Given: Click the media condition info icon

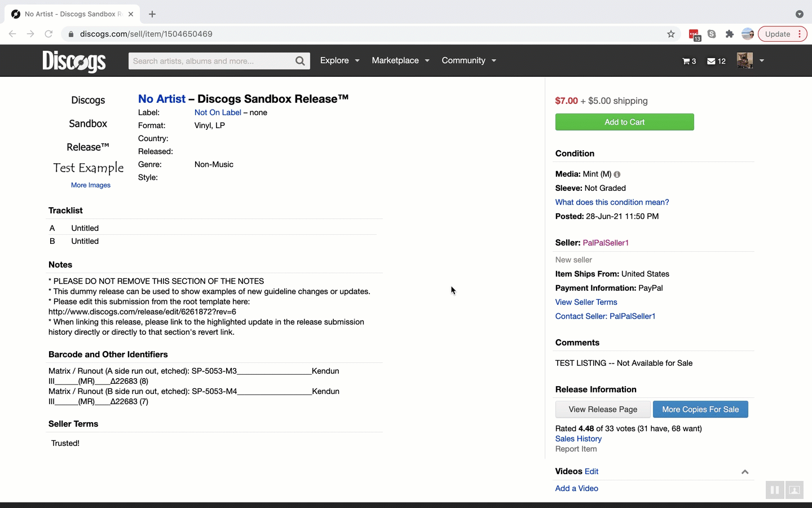Looking at the screenshot, I should pos(617,174).
